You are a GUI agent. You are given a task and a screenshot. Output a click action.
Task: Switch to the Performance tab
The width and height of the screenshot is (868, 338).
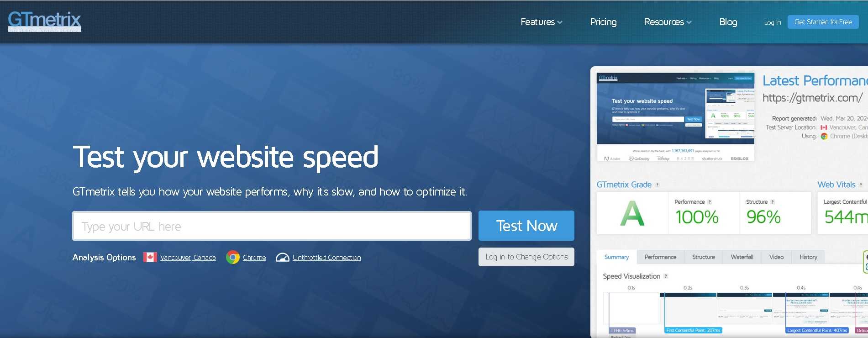coord(660,257)
